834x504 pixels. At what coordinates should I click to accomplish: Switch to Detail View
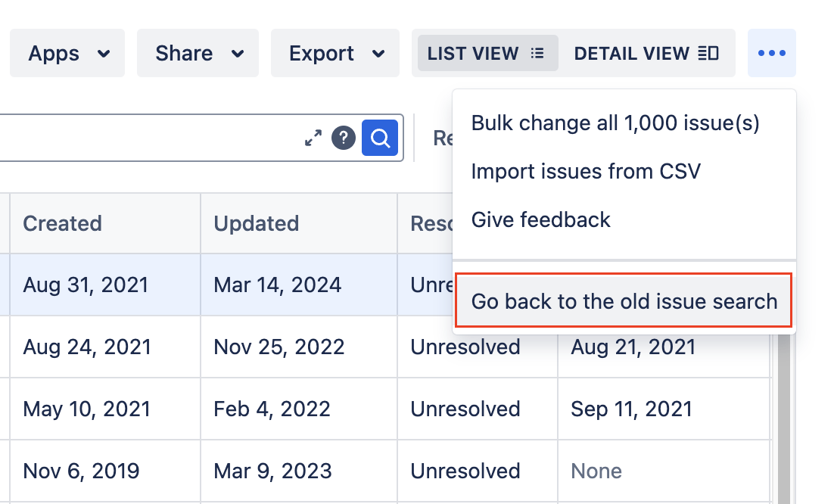pyautogui.click(x=646, y=53)
